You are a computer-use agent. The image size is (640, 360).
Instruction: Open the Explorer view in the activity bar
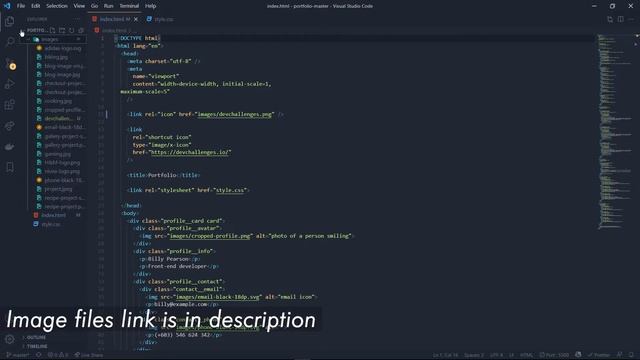coord(10,21)
